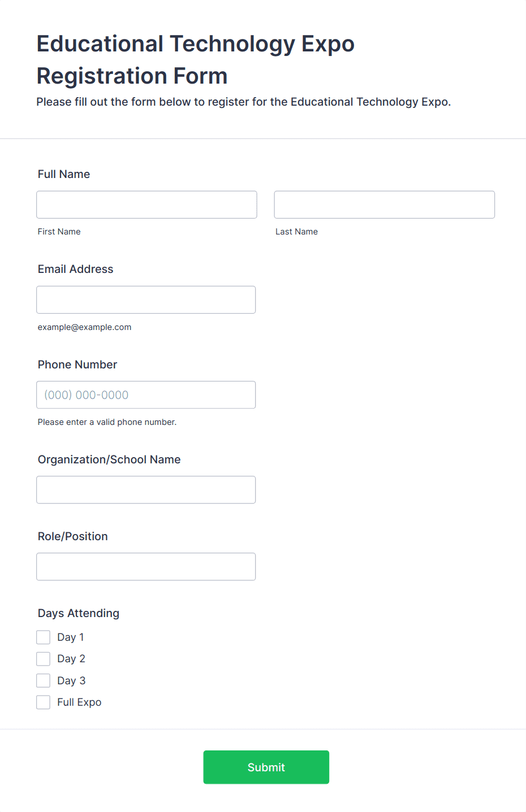Tick the Day 2 checkbox
This screenshot has width=526, height=812.
coord(44,659)
